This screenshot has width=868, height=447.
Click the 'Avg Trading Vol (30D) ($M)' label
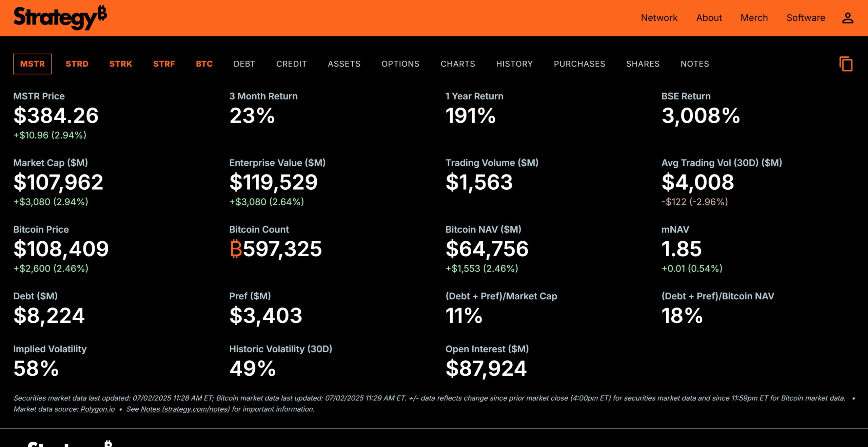click(722, 163)
